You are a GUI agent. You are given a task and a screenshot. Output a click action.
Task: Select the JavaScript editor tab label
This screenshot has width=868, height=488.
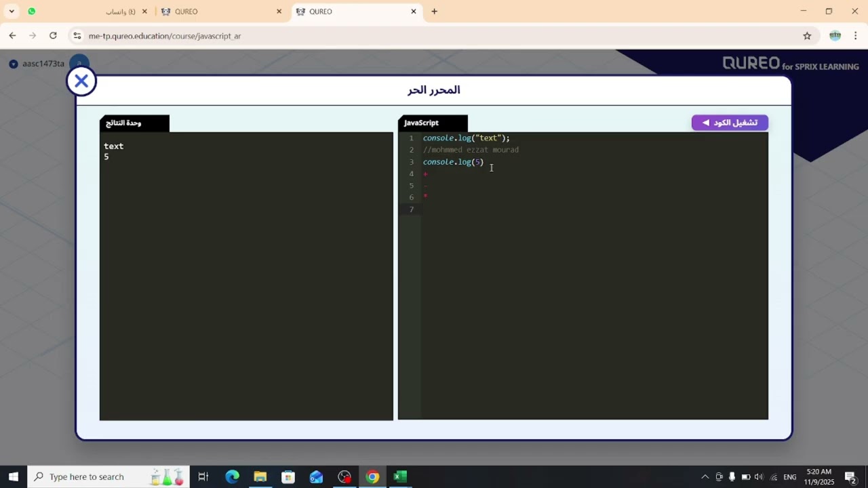pyautogui.click(x=433, y=123)
